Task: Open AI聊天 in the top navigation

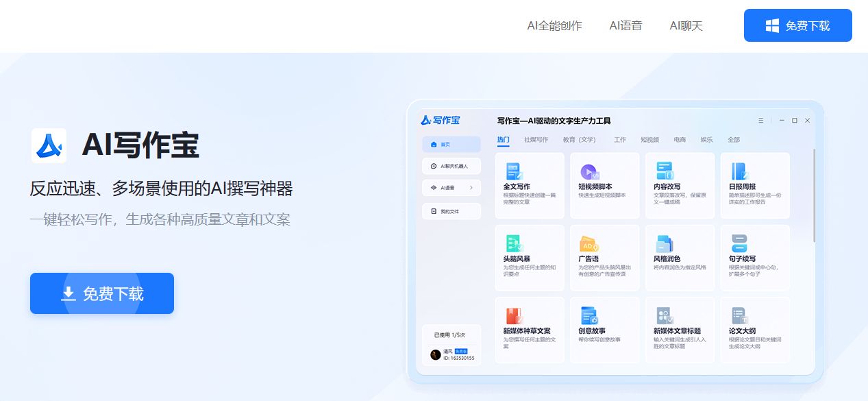Action: (686, 26)
